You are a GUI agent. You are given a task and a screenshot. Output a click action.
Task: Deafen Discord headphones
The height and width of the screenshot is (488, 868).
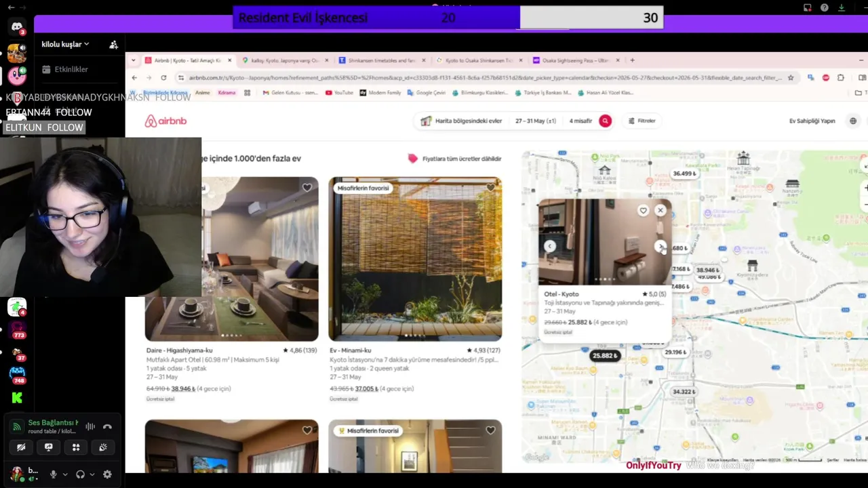(x=80, y=474)
